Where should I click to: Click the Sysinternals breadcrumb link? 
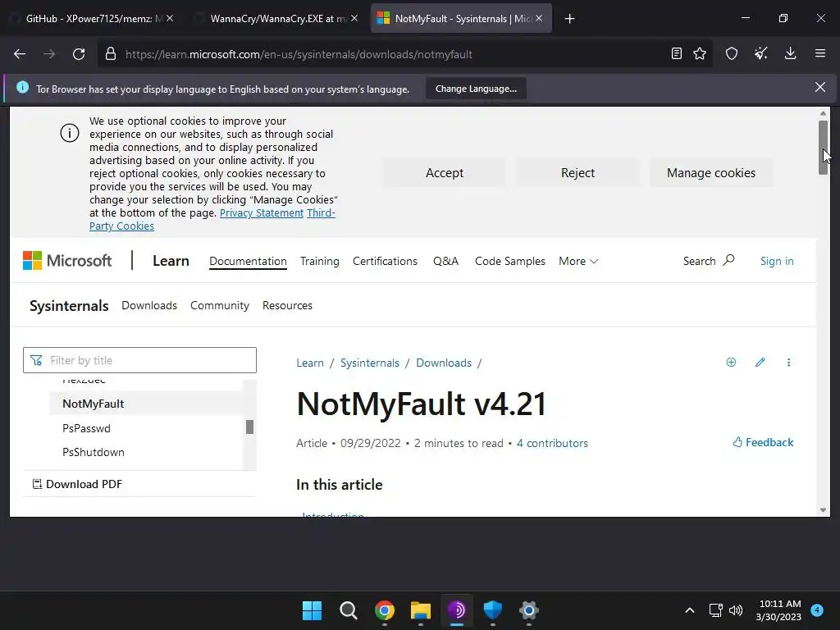(370, 363)
